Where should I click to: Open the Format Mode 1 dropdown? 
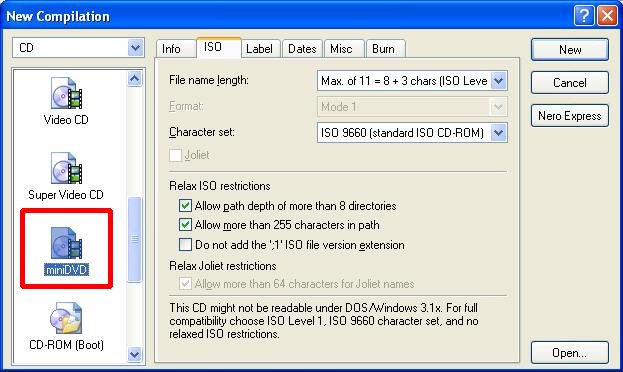point(499,107)
